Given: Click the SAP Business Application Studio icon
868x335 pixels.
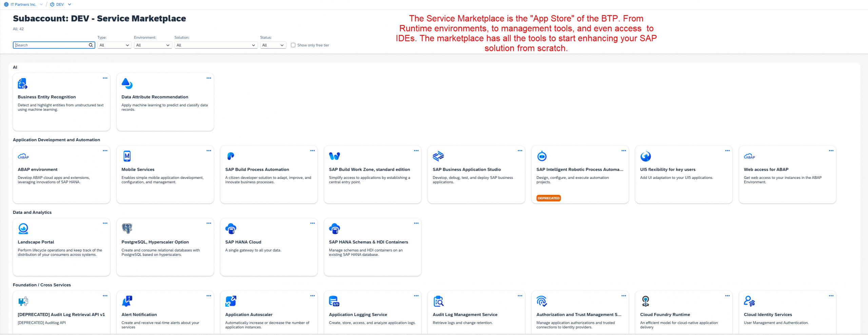Looking at the screenshot, I should 438,156.
